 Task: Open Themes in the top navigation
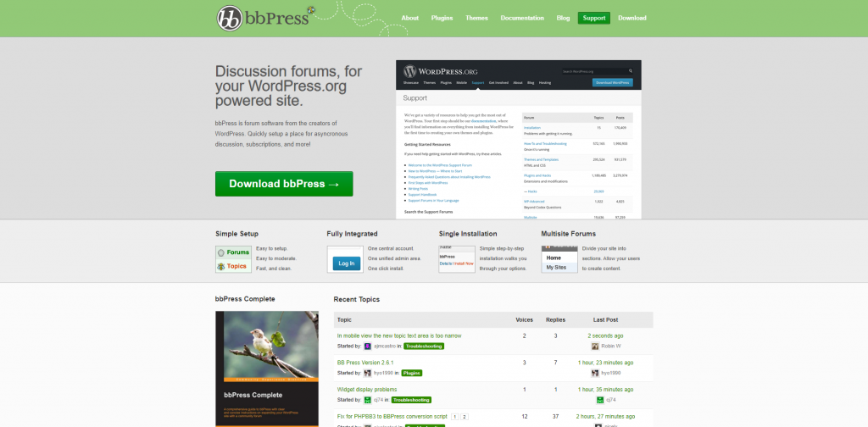476,18
